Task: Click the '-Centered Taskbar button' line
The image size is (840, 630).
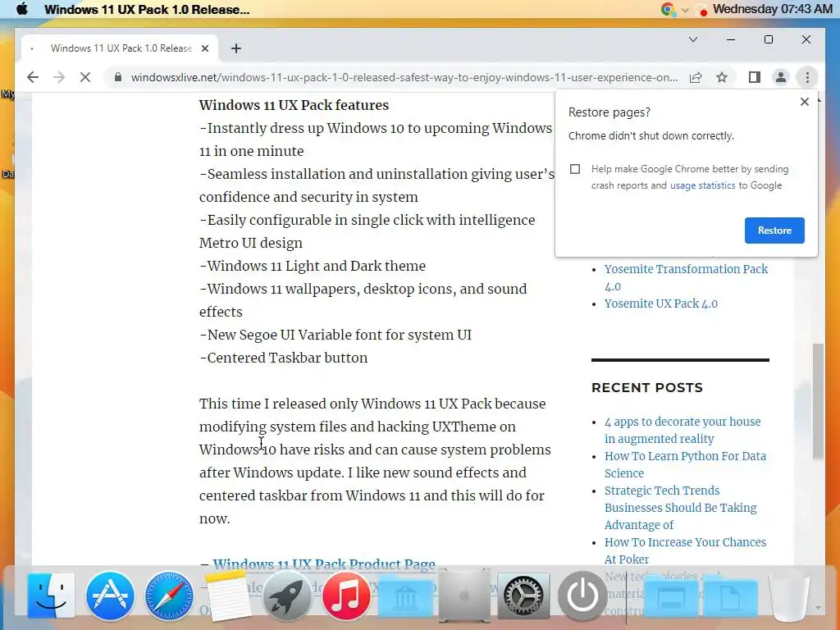Action: [283, 358]
